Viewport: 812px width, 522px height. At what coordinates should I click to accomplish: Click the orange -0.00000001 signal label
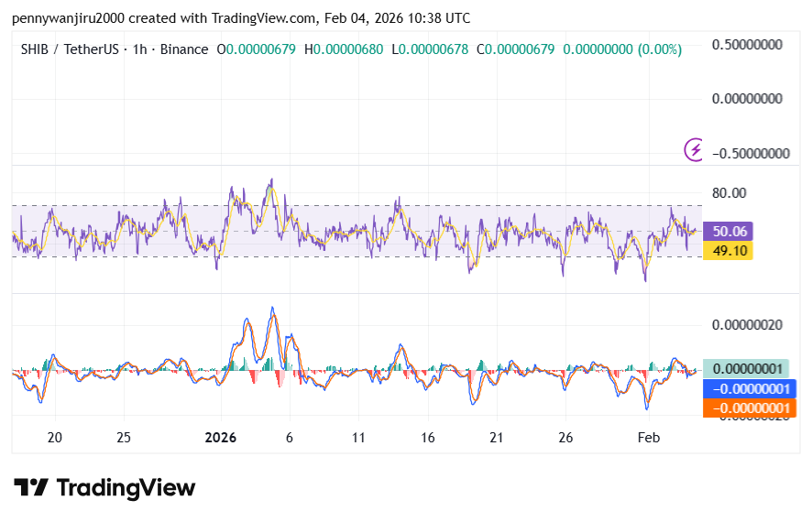tap(749, 408)
